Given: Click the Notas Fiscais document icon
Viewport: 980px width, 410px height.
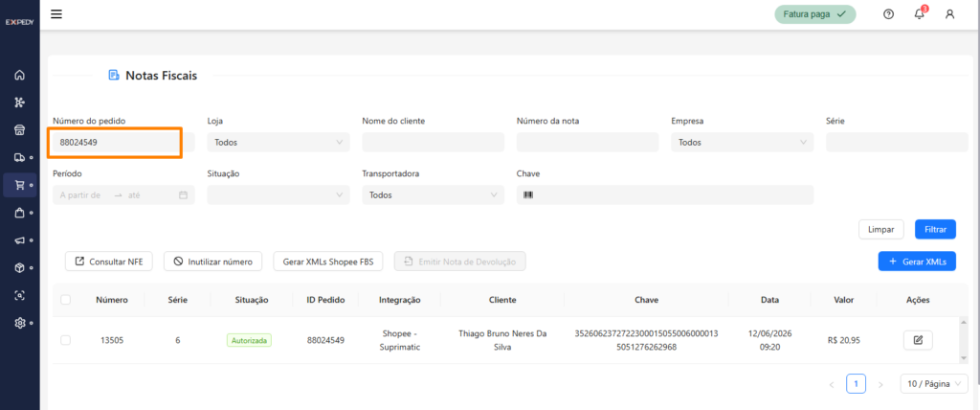Looking at the screenshot, I should (x=114, y=76).
